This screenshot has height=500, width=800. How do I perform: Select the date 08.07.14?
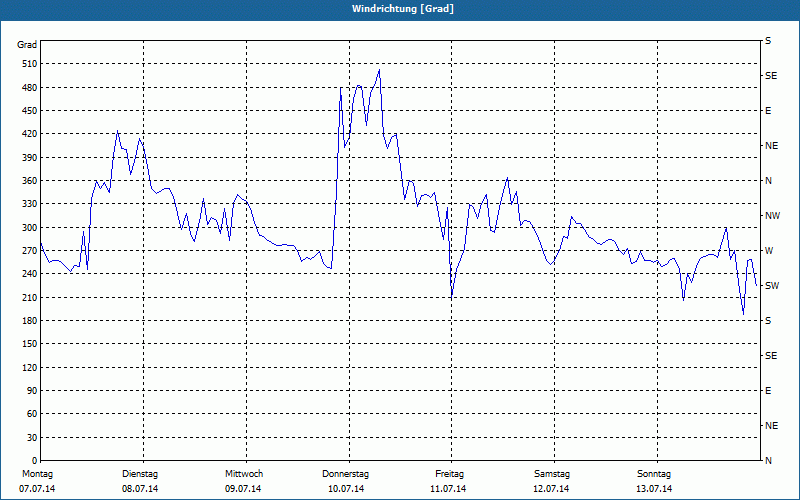(140, 489)
